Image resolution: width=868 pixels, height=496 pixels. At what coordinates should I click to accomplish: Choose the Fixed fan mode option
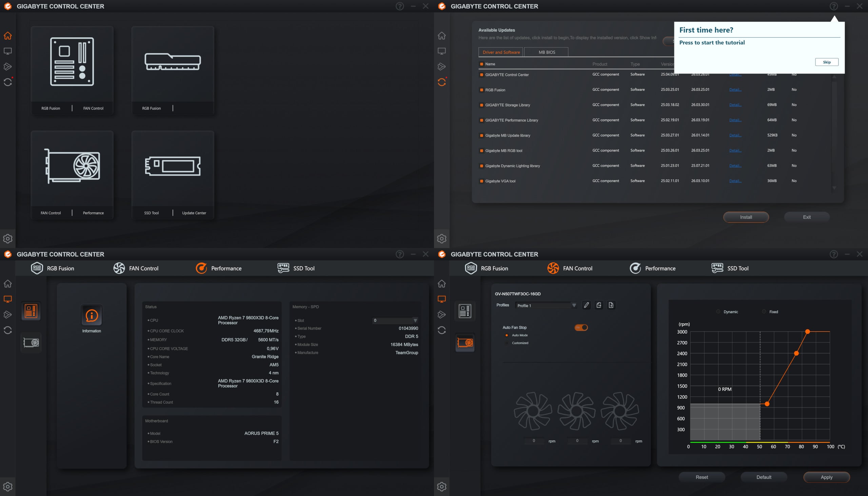(764, 312)
